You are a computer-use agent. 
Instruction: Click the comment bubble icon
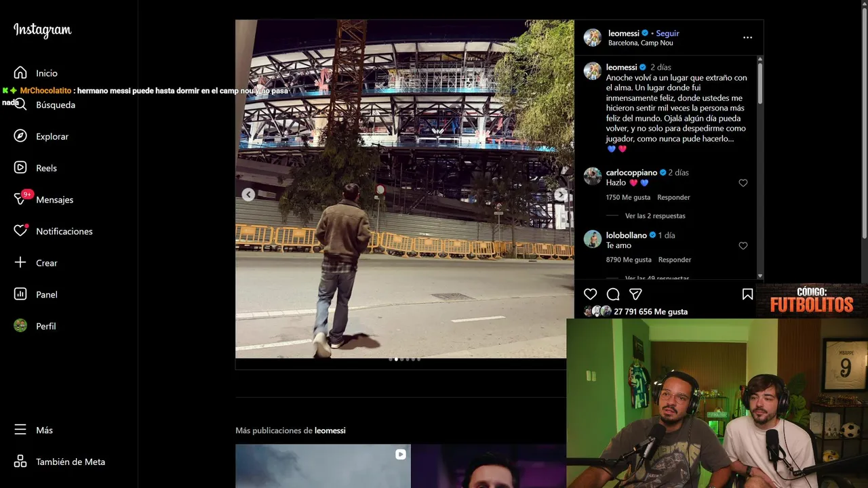click(613, 294)
